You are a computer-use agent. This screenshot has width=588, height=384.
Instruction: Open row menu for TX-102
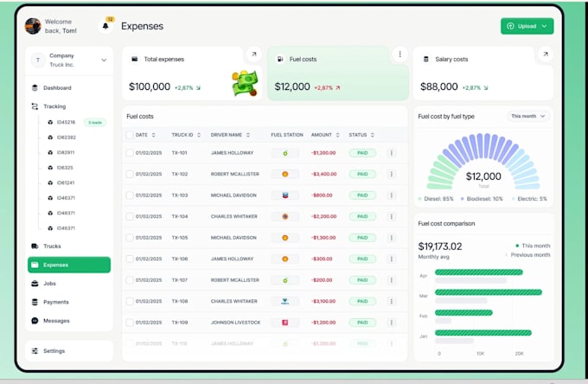(392, 174)
